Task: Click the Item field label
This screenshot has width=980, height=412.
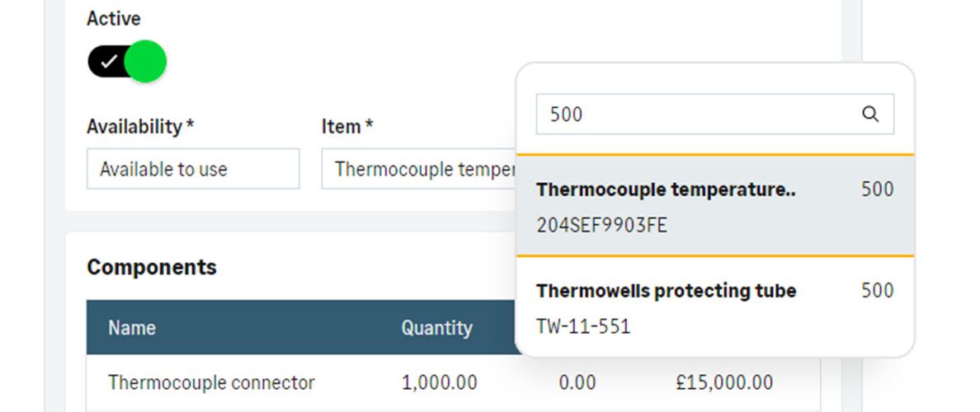Action: [x=347, y=127]
